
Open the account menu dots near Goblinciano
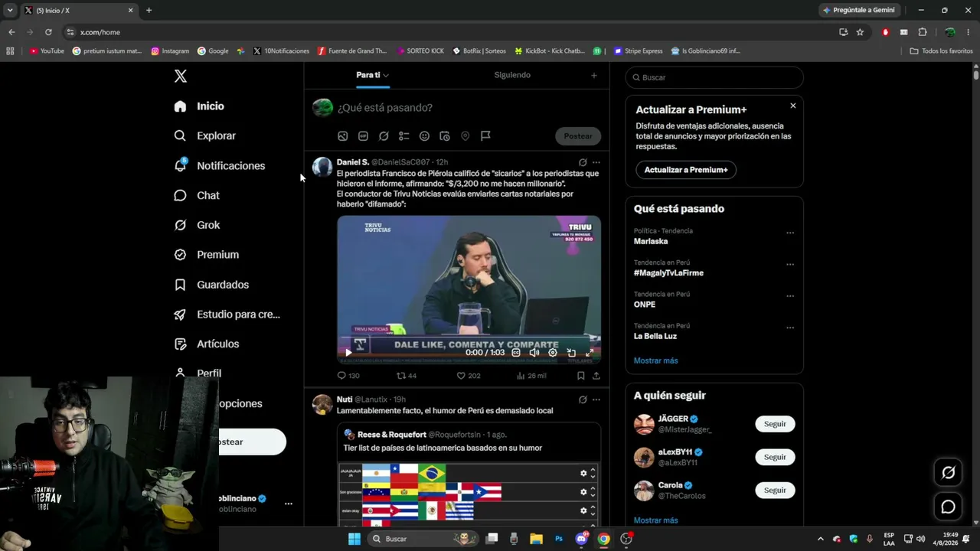[x=289, y=504]
